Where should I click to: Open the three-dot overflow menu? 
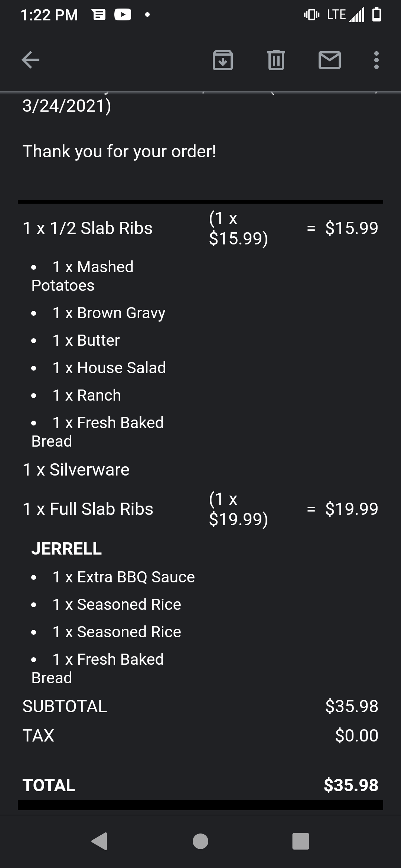(376, 60)
